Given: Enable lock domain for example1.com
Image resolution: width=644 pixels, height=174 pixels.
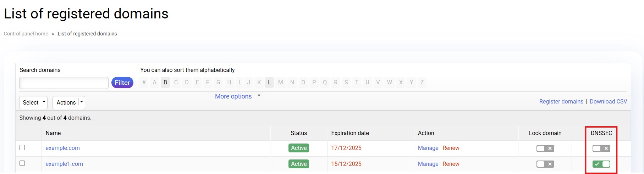Looking at the screenshot, I should pyautogui.click(x=545, y=164).
